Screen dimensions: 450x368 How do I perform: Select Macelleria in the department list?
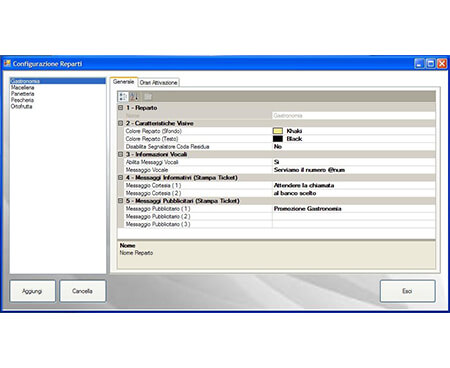pos(22,87)
